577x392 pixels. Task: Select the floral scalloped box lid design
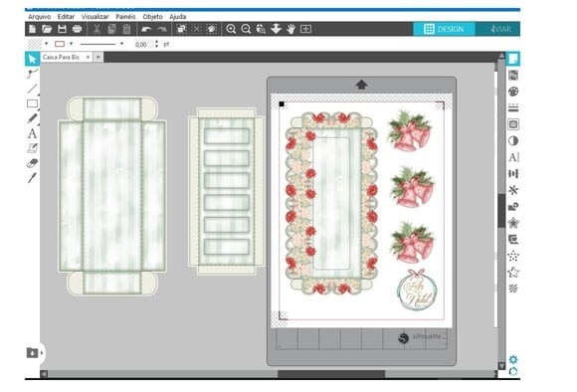331,204
